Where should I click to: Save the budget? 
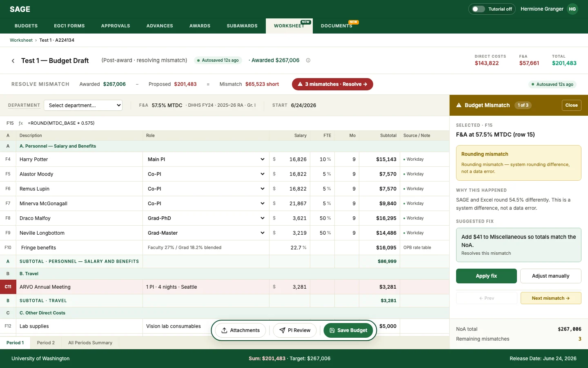tap(348, 330)
